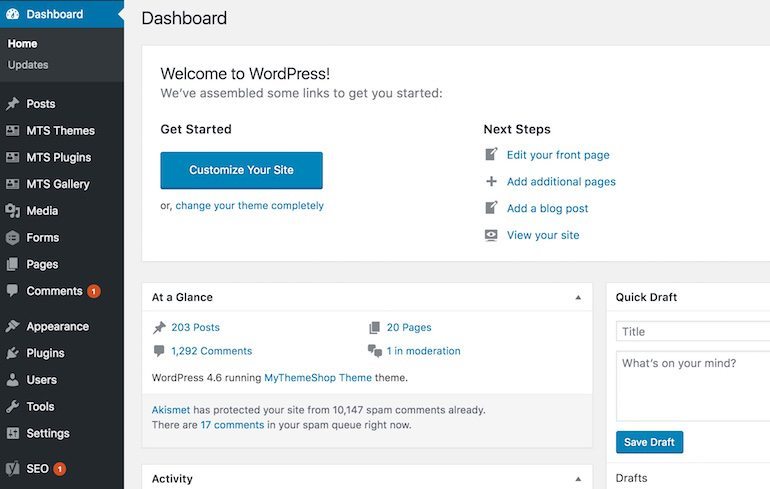Focus the Quick Draft Title field
The height and width of the screenshot is (489, 770).
(x=693, y=331)
